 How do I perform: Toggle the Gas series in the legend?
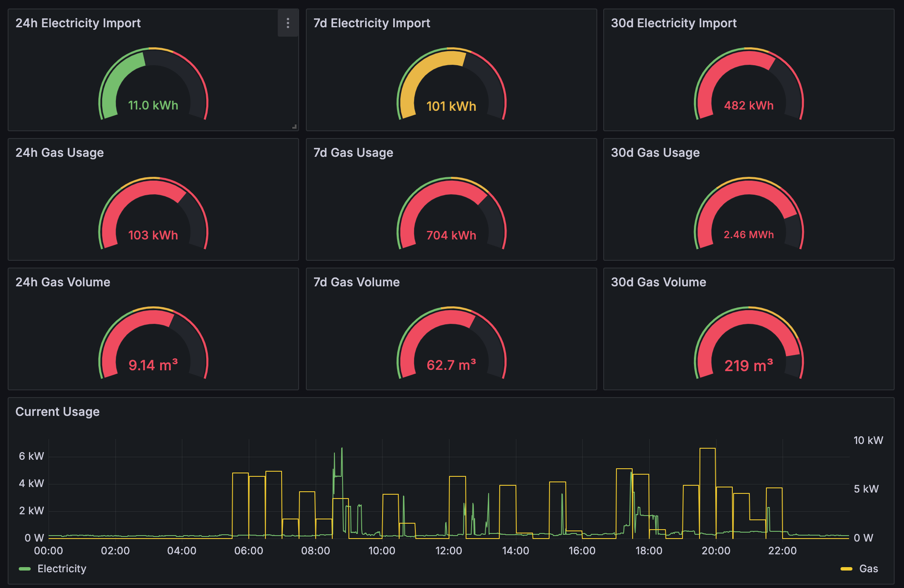click(x=868, y=568)
